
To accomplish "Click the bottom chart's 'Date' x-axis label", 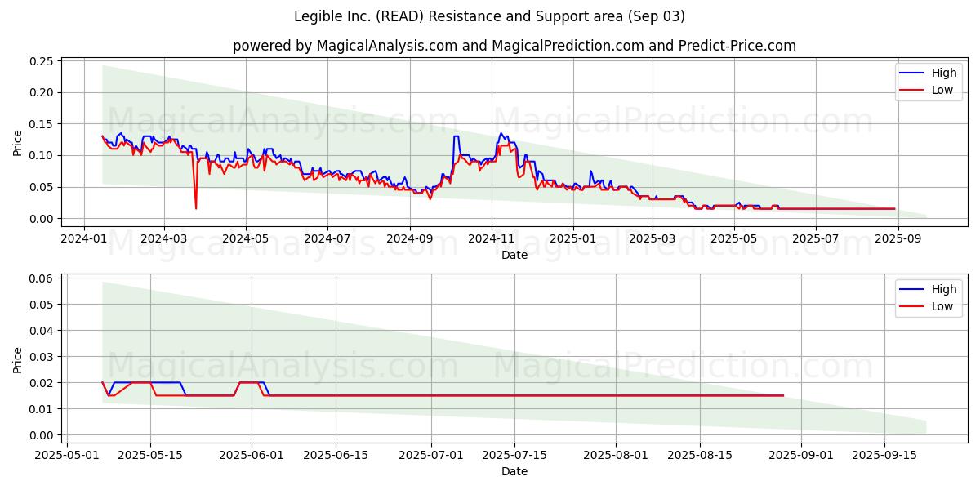I will tap(514, 471).
